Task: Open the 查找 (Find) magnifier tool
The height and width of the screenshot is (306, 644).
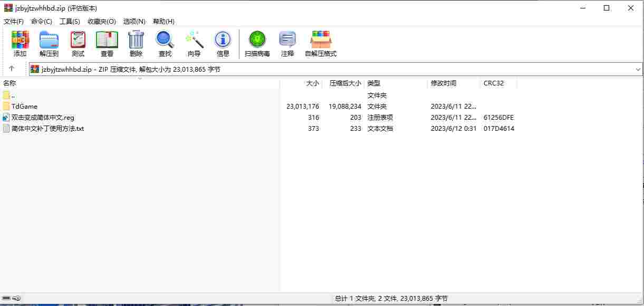Action: [x=165, y=40]
